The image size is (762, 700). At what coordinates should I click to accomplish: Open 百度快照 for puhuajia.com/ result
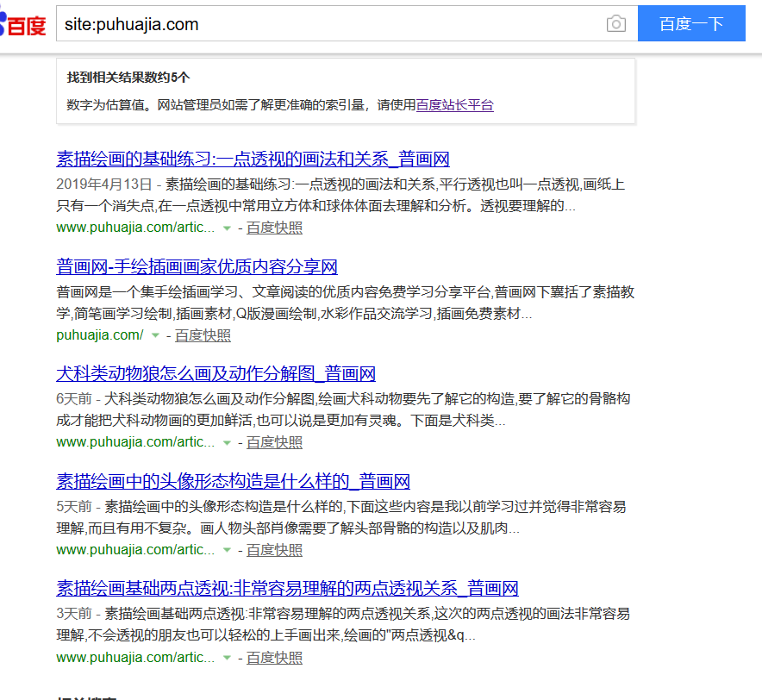[x=203, y=335]
